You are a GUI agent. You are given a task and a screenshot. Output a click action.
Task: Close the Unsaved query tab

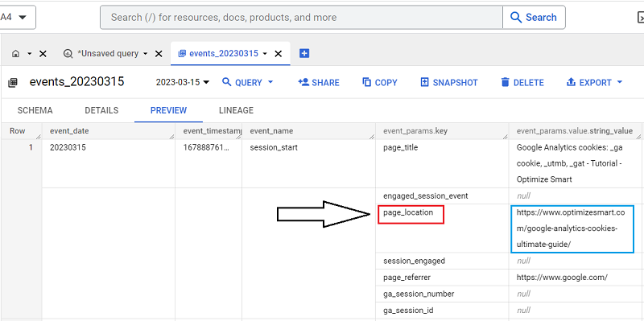point(159,54)
